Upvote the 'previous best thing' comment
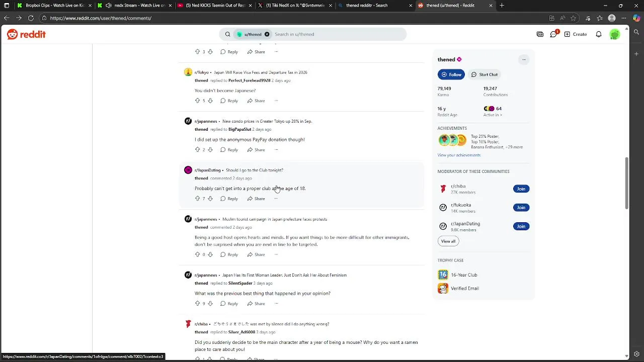The image size is (644, 362). (197, 304)
